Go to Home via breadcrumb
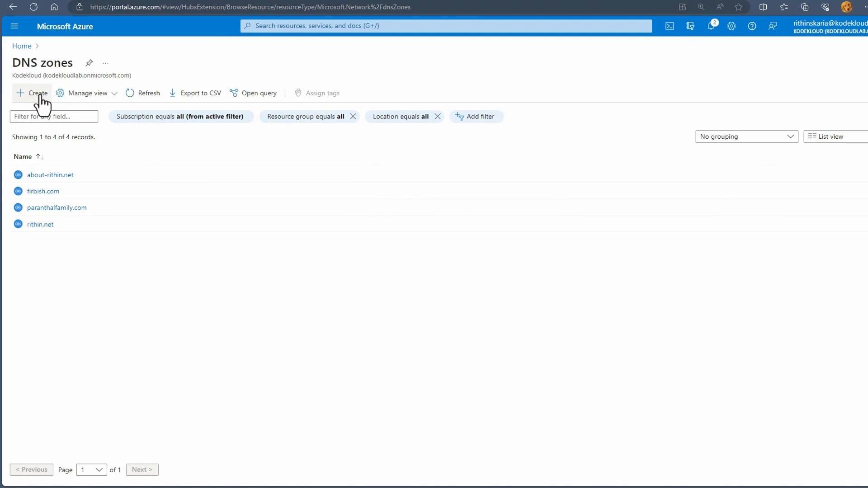Screen dimensions: 868x488 click(x=22, y=46)
